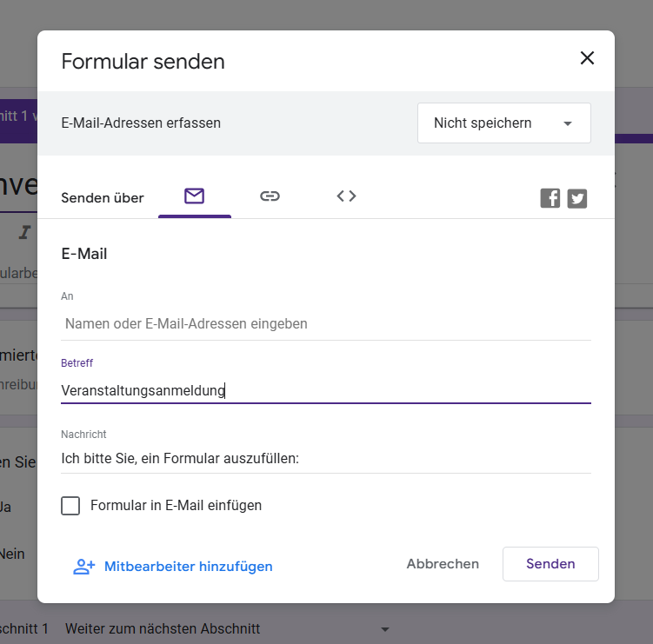The width and height of the screenshot is (653, 644).
Task: Open 'Weiter zum nächsten Abschnitt' dropdown behind the dialog
Action: point(227,628)
